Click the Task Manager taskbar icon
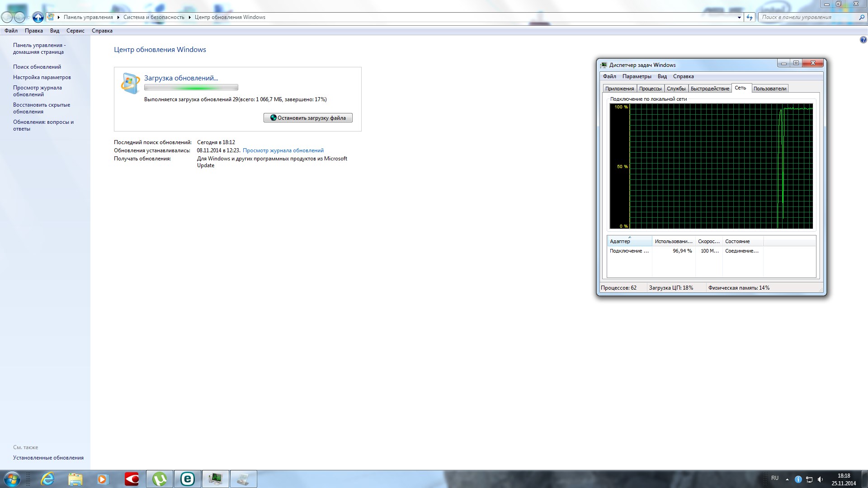Image resolution: width=868 pixels, height=488 pixels. click(x=216, y=479)
